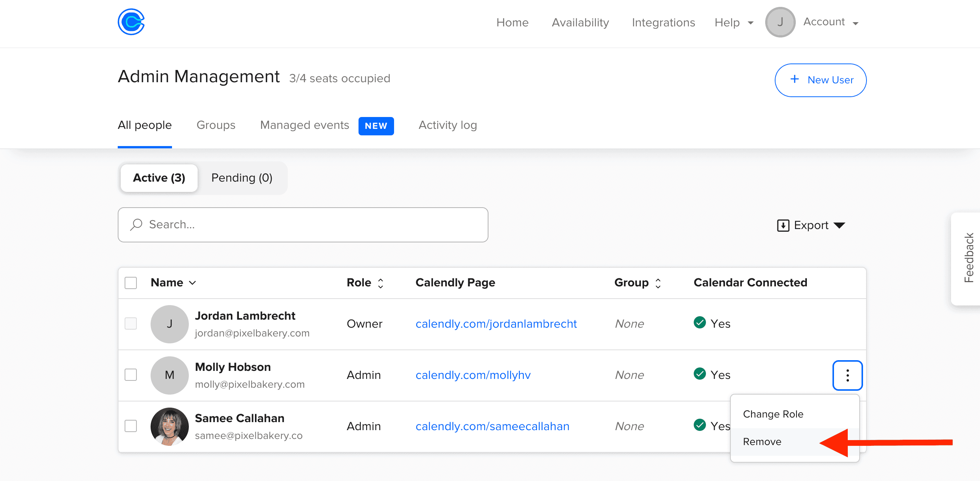Click email samee@pixelbakery.co
This screenshot has width=980, height=481.
[x=248, y=435]
